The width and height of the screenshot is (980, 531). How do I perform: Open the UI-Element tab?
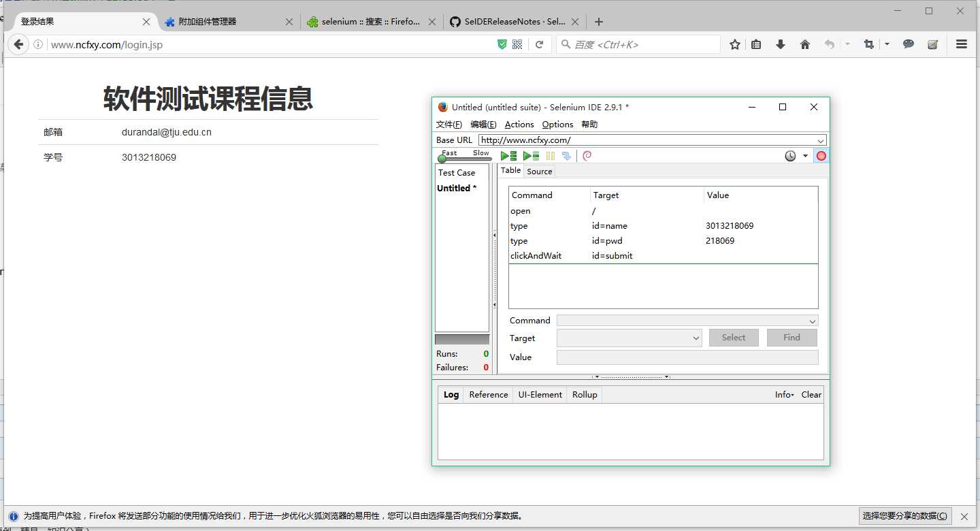coord(540,395)
